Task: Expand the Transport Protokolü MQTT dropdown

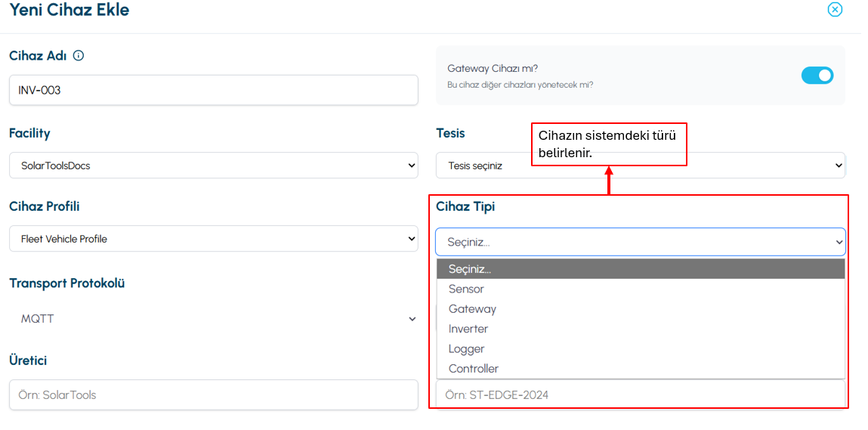Action: [x=214, y=319]
